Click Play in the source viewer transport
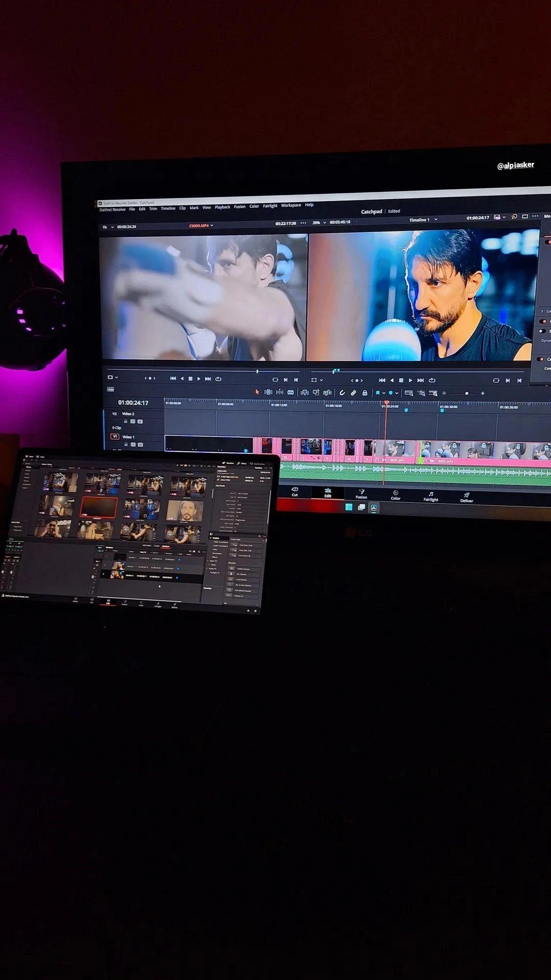Image resolution: width=551 pixels, height=980 pixels. click(x=199, y=379)
